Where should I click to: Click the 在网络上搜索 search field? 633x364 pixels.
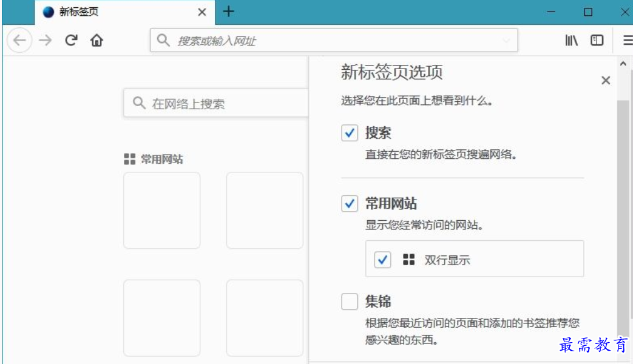coord(217,103)
